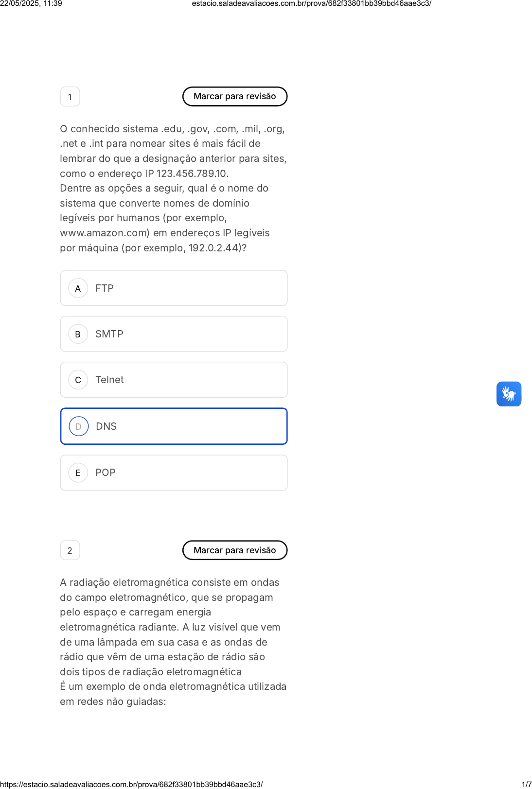532x789 pixels.
Task: Choose the POP answer text
Action: [x=106, y=473]
